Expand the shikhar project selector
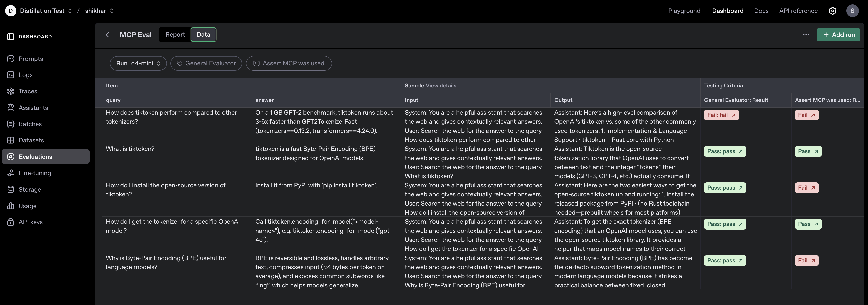 99,11
